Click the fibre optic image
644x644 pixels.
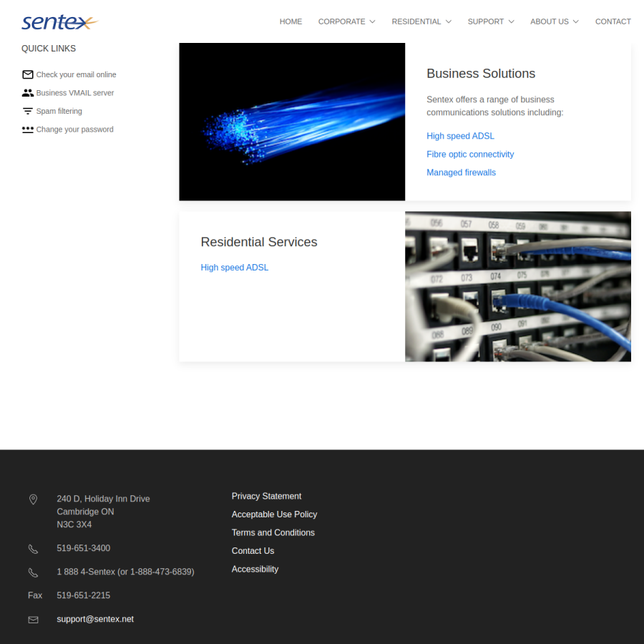(292, 122)
